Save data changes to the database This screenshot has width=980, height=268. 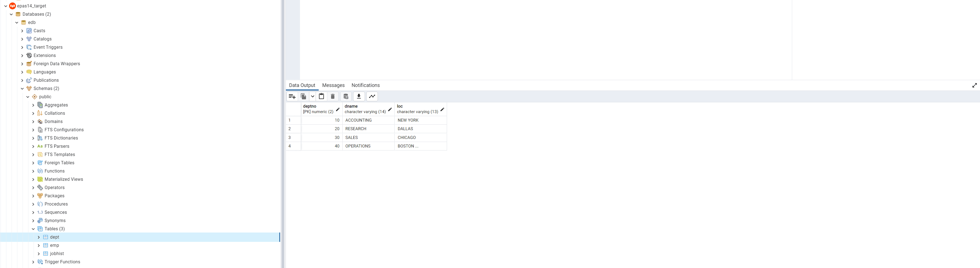(346, 96)
